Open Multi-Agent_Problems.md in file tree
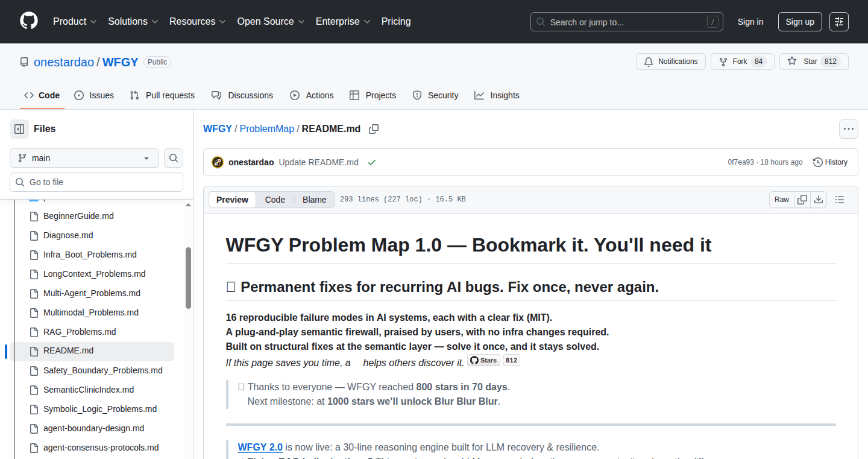 [x=92, y=293]
